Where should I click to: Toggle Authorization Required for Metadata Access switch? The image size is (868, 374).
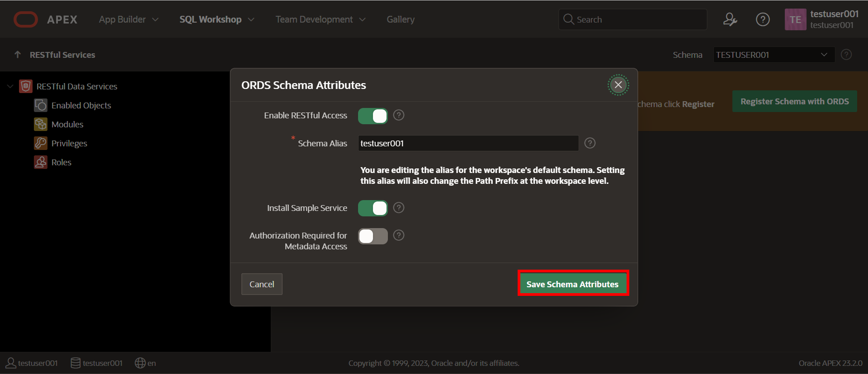pyautogui.click(x=373, y=236)
